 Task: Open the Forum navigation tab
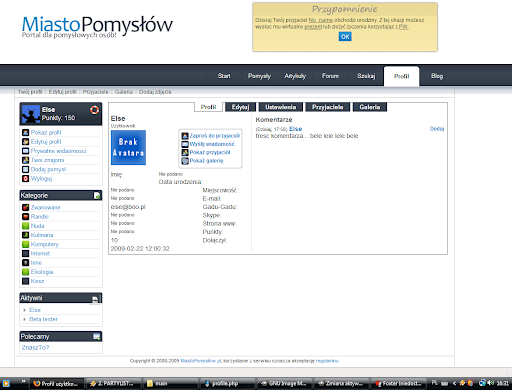click(330, 76)
